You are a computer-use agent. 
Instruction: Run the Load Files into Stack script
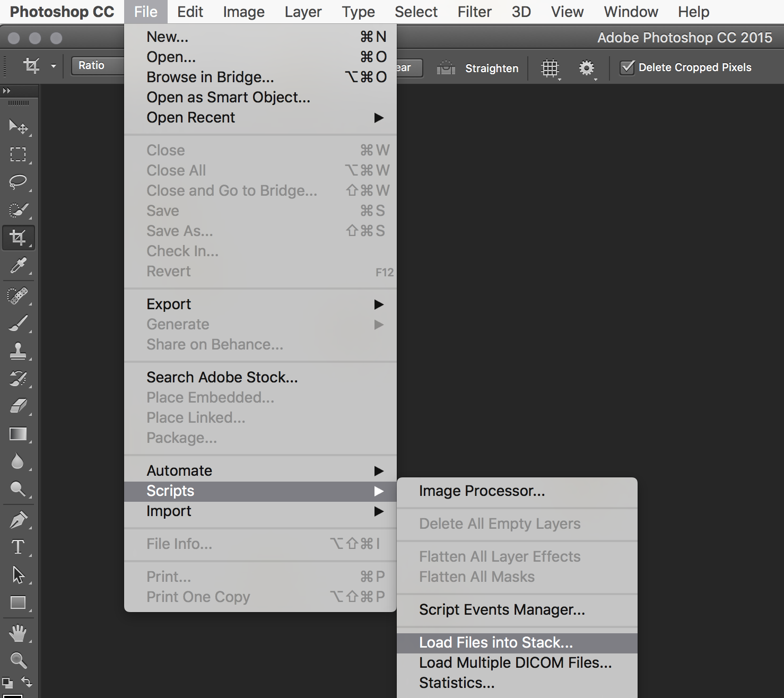pyautogui.click(x=495, y=642)
